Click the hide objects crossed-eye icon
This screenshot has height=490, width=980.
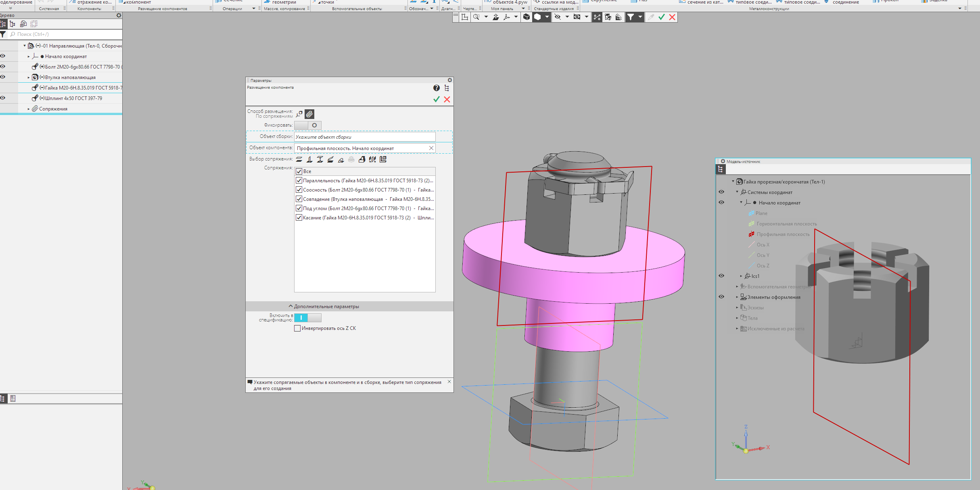[558, 17]
